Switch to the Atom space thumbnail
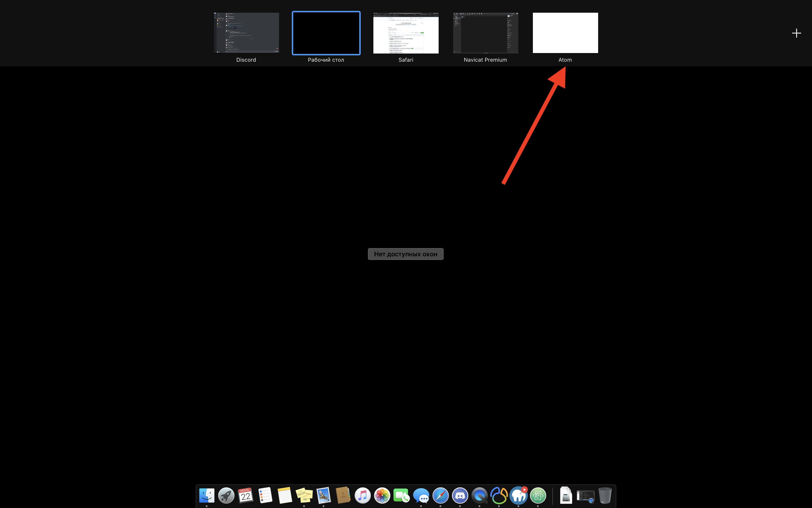The width and height of the screenshot is (812, 508). [565, 33]
